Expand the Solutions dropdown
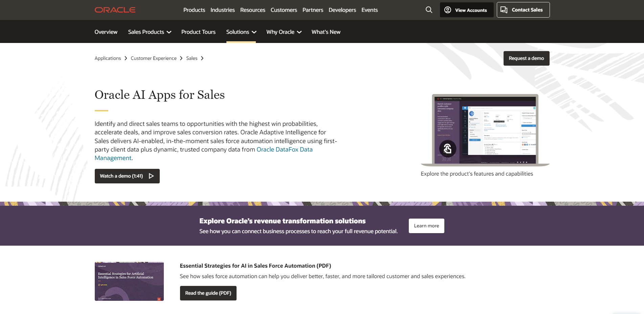 (241, 32)
